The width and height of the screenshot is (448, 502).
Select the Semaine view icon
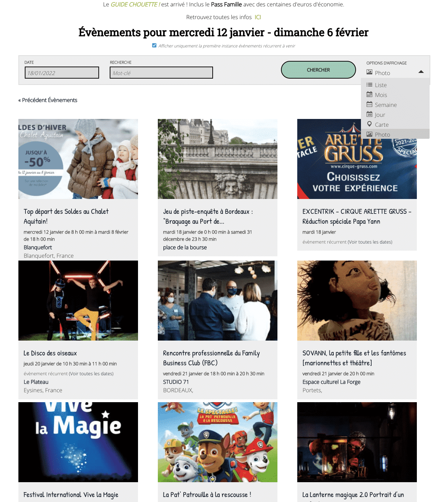coord(369,104)
